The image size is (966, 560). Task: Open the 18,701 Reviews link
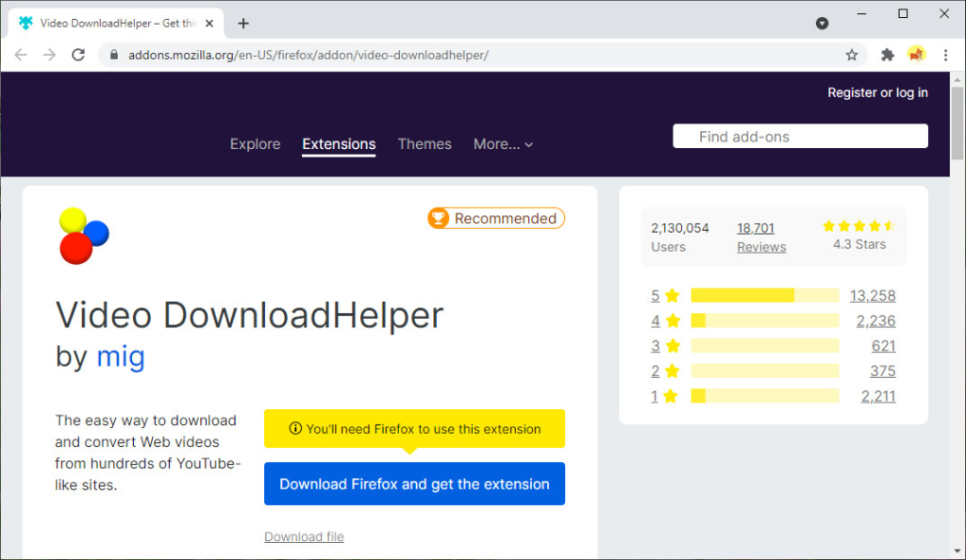(761, 238)
